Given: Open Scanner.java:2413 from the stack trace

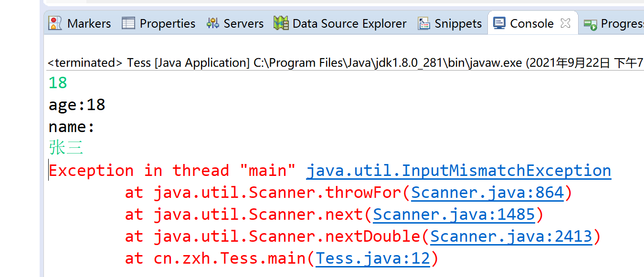Looking at the screenshot, I should click(x=511, y=236).
